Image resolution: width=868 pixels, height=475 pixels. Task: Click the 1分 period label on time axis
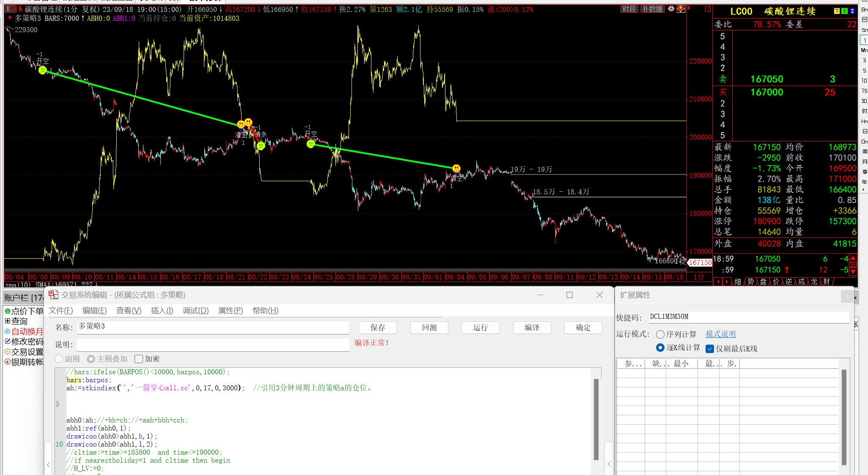tap(699, 277)
